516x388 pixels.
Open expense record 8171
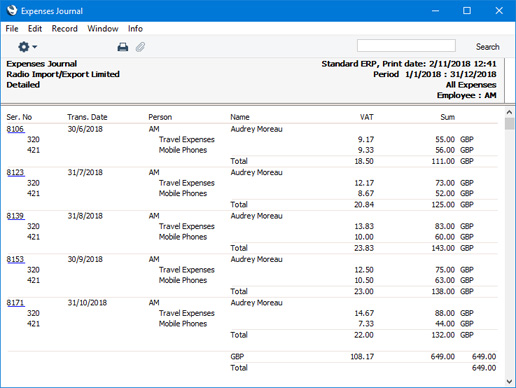[x=15, y=303]
